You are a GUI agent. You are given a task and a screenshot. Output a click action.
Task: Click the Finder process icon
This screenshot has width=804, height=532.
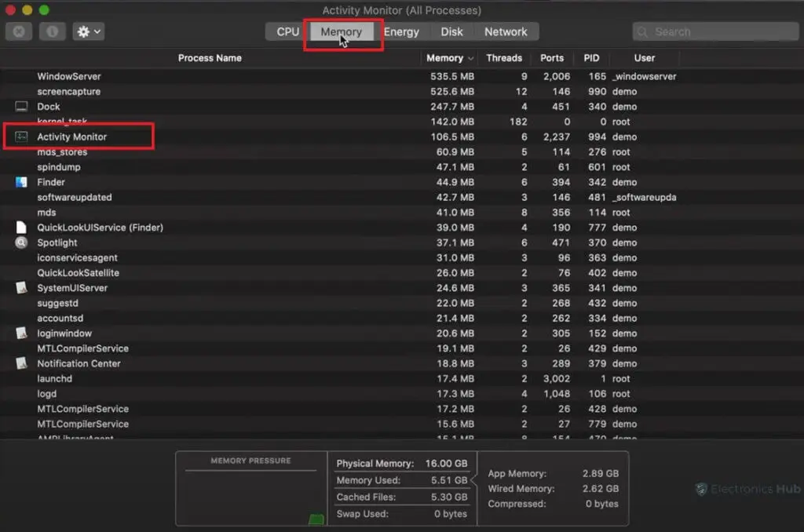21,182
